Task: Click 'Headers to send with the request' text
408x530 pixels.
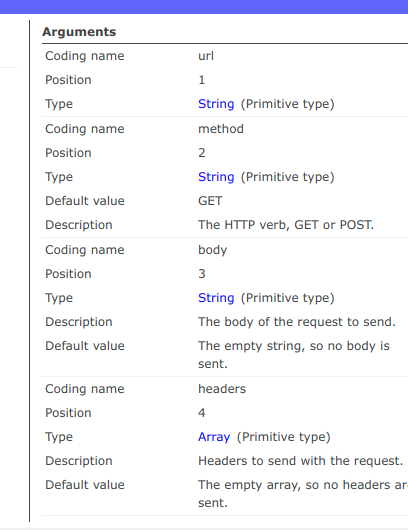Action: pos(301,461)
